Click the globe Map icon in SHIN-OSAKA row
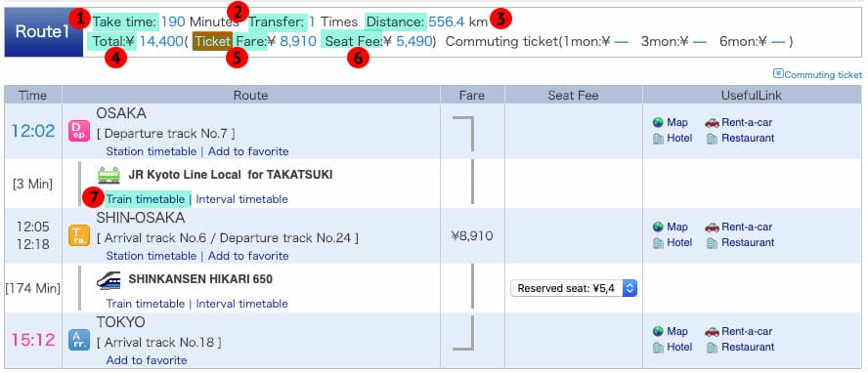Screen dimensions: 868x373 658,228
